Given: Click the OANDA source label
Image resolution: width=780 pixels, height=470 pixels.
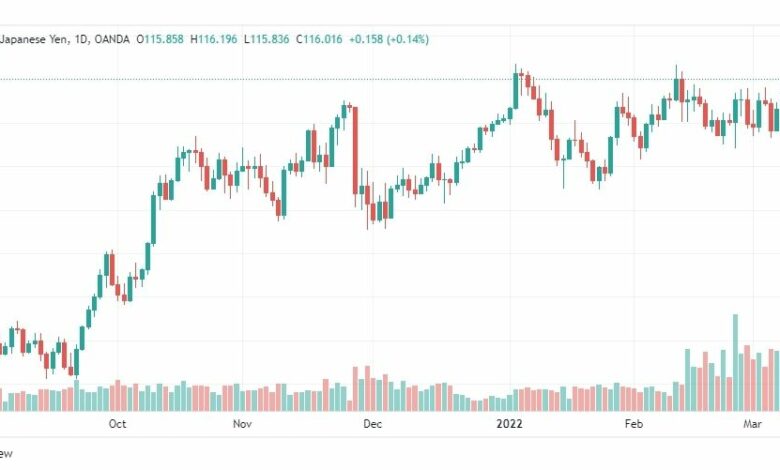Looking at the screenshot, I should 112,39.
